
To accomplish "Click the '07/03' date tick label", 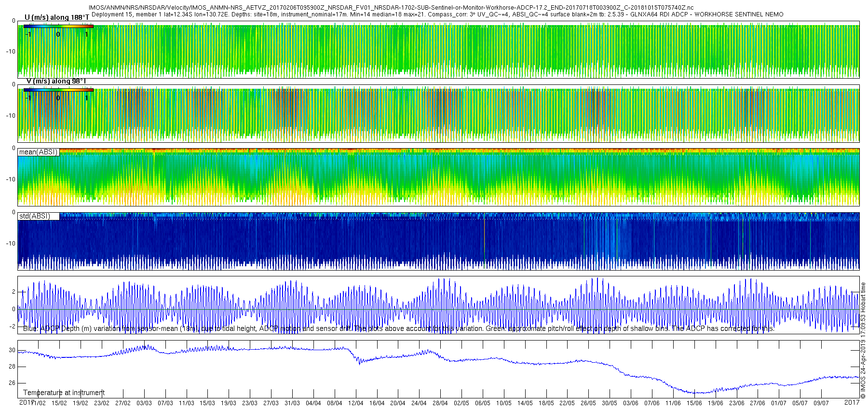I will click(165, 403).
